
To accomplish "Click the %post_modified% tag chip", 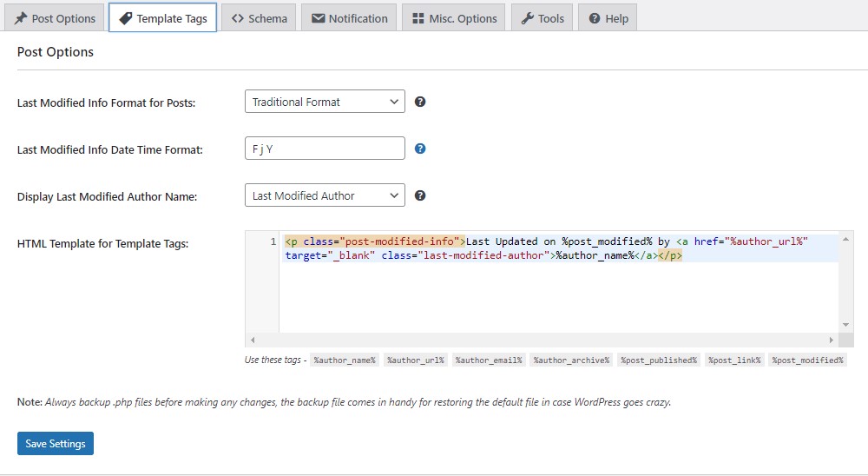I will coord(807,360).
